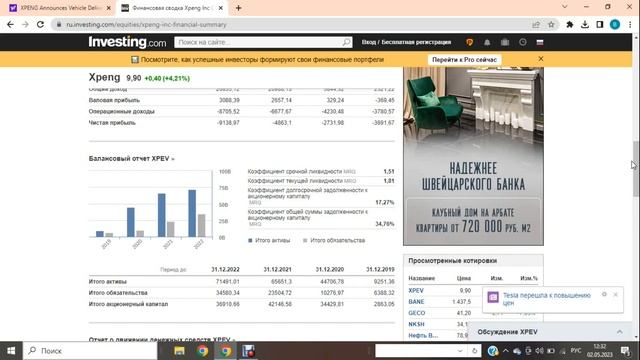Open the volume speaker tray icon
This screenshot has width=640, height=360.
[540, 351]
